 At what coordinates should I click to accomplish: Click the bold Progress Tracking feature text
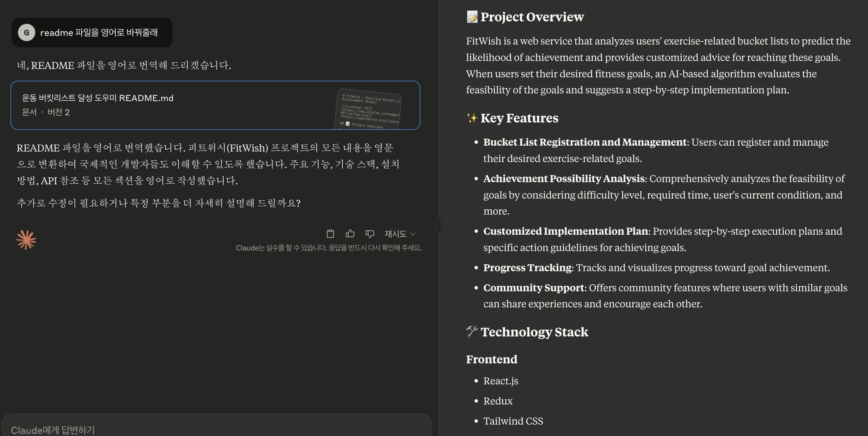click(527, 267)
